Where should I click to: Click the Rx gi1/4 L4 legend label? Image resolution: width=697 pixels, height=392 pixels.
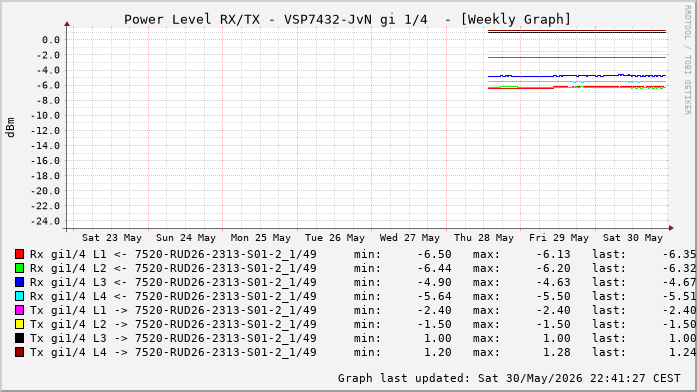tap(173, 296)
